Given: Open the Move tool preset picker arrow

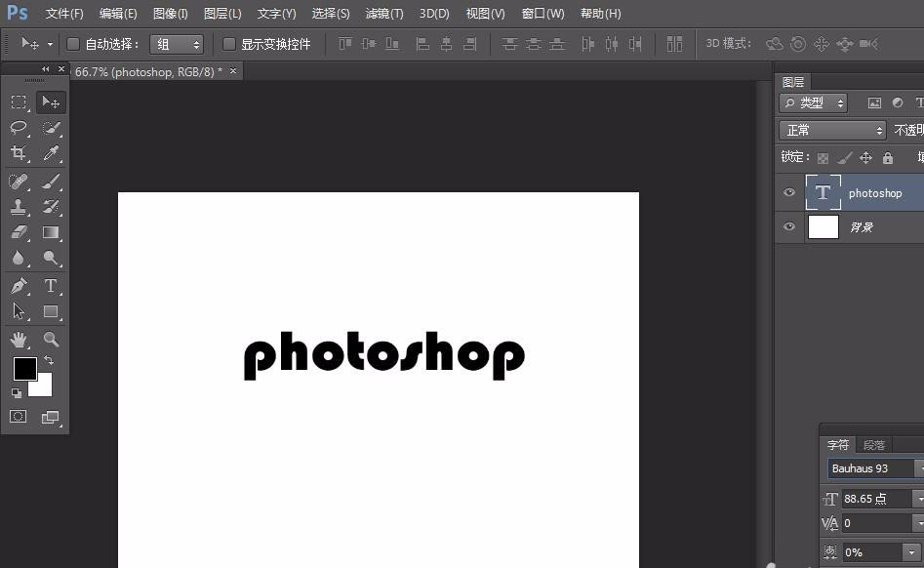Looking at the screenshot, I should click(50, 44).
